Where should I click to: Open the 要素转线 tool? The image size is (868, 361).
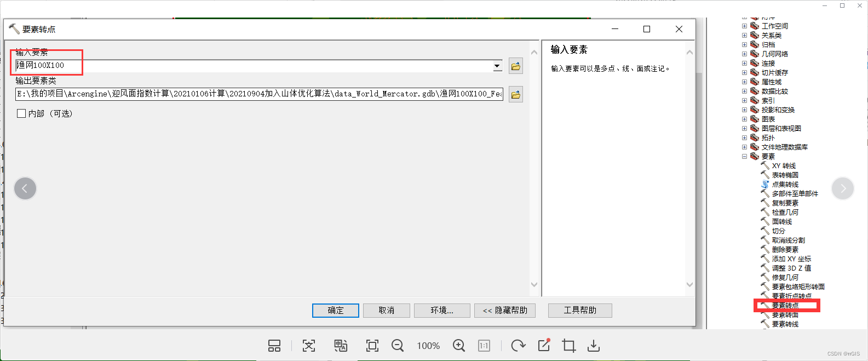785,324
